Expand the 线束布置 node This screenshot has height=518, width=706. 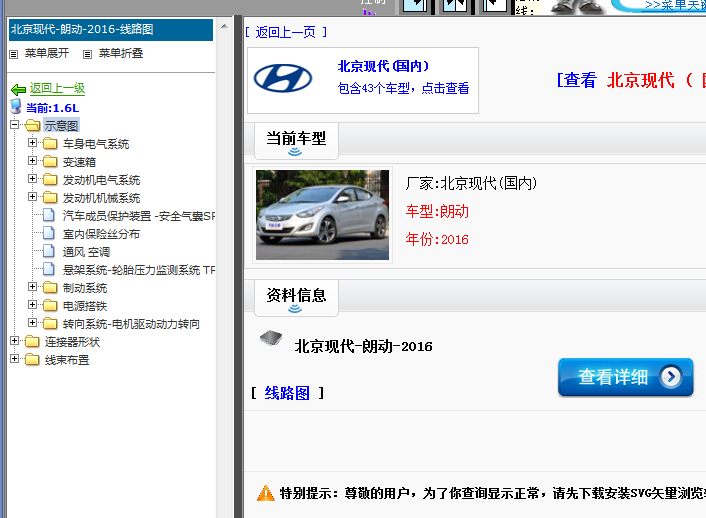(x=14, y=359)
